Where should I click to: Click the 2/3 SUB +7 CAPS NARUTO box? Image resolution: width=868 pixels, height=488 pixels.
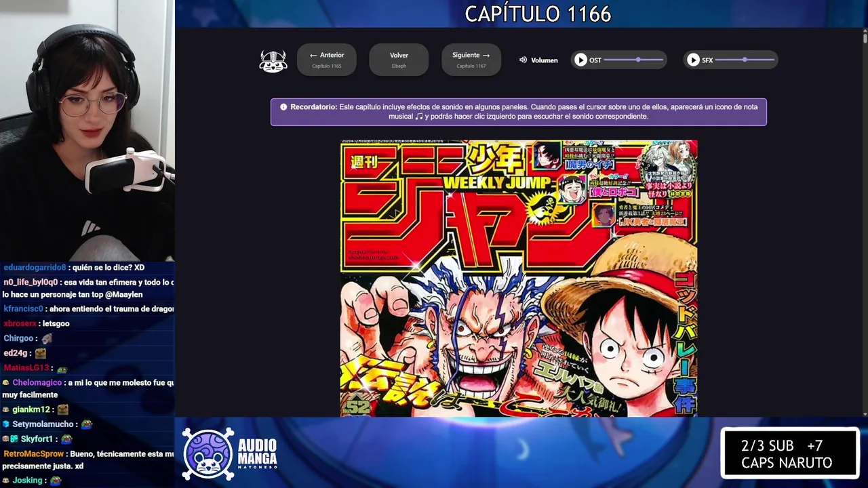[790, 453]
